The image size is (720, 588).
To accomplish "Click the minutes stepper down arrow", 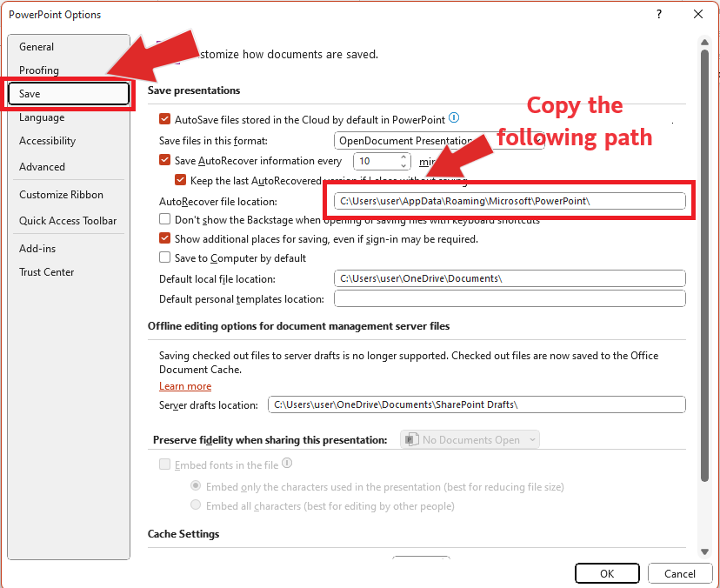I will [x=403, y=164].
